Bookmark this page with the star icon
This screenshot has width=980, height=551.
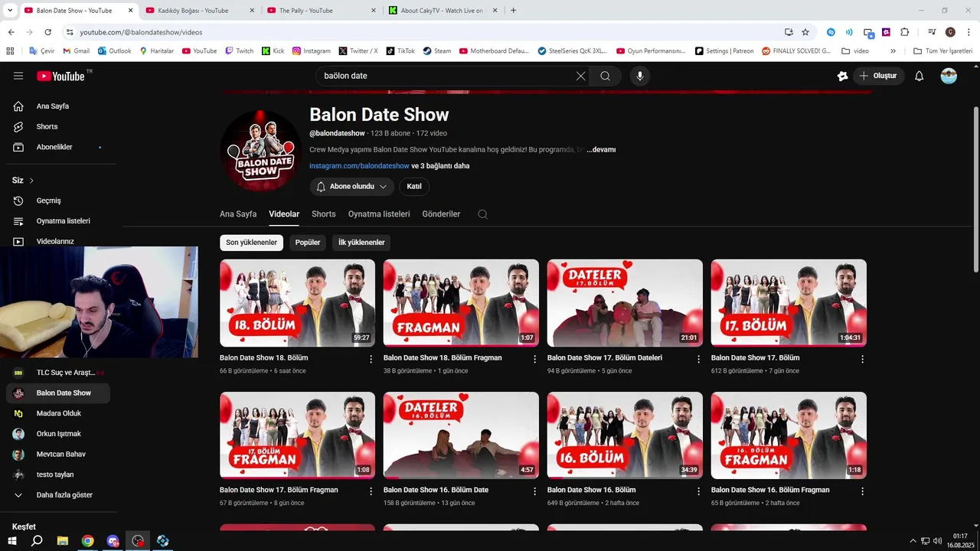coord(805,32)
